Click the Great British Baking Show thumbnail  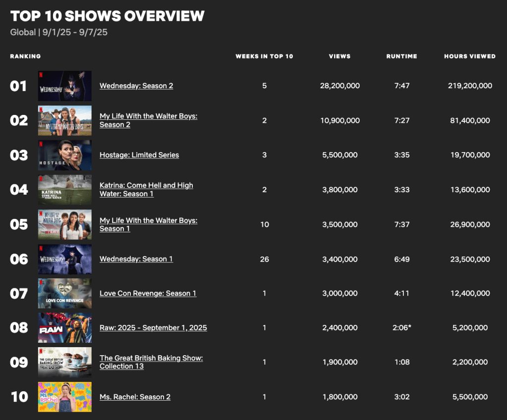tap(64, 362)
